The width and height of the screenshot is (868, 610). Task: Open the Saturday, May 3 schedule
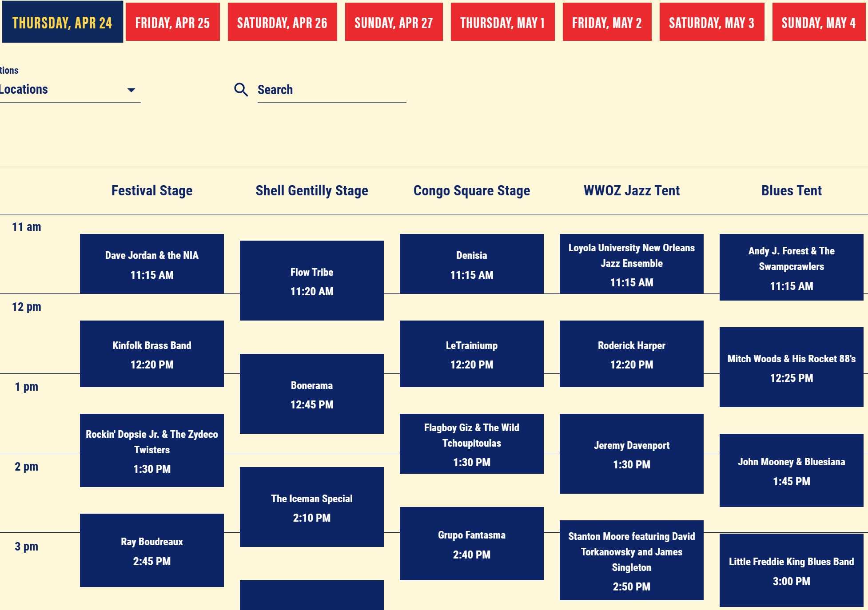click(712, 23)
